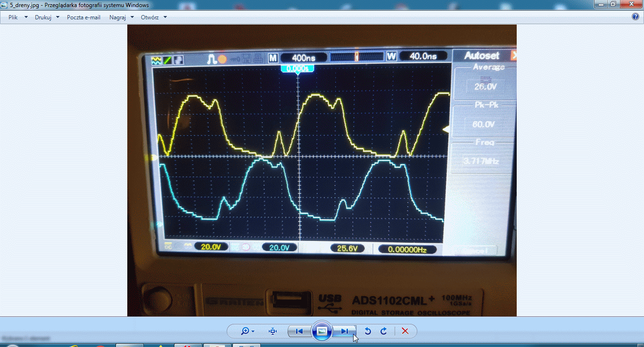The image size is (644, 347).
Task: Click the fit-to-window actual size icon
Action: click(x=272, y=331)
